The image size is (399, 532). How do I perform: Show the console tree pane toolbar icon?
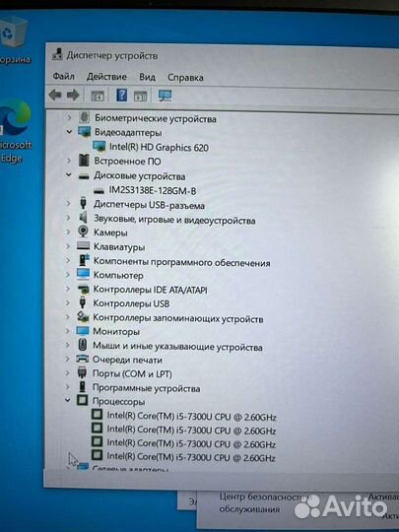coord(98,96)
